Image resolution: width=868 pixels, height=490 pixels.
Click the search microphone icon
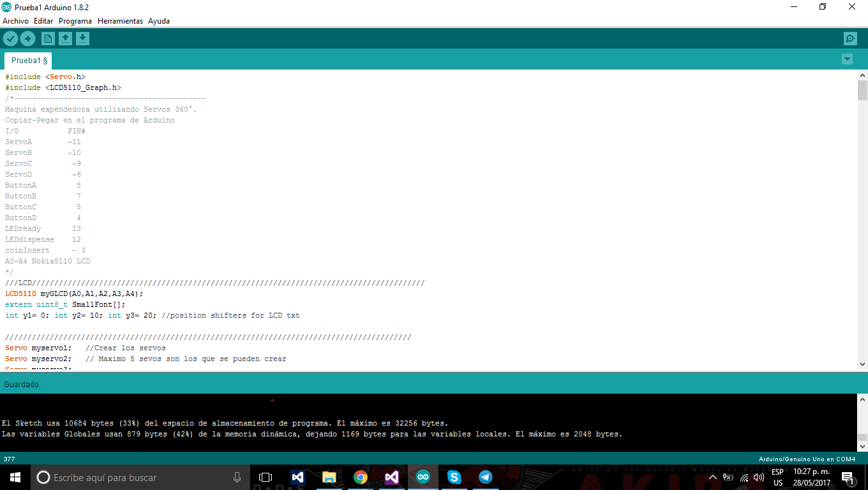click(x=237, y=477)
